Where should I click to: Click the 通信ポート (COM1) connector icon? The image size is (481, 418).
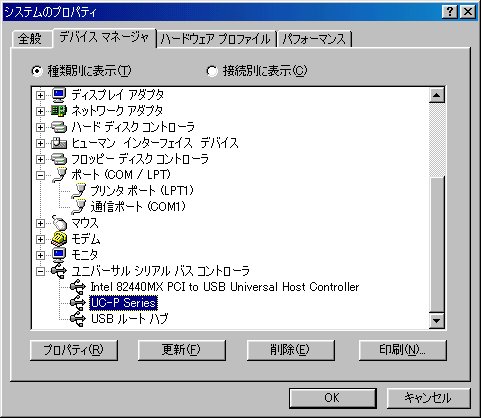79,207
